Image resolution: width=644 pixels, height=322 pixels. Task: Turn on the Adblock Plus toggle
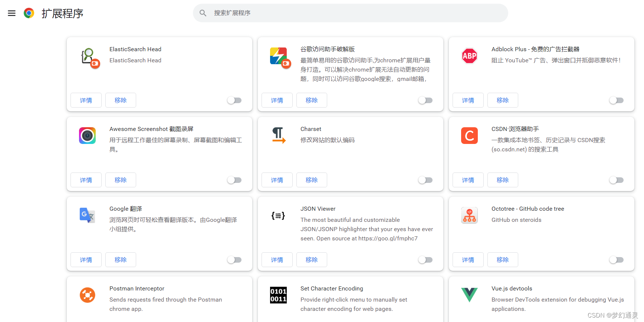coord(617,100)
